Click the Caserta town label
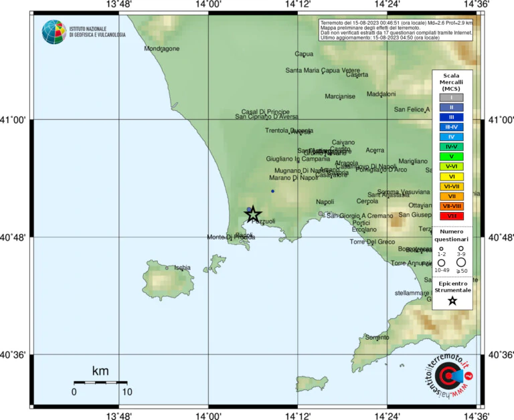This screenshot has width=514, height=420. coord(357,75)
